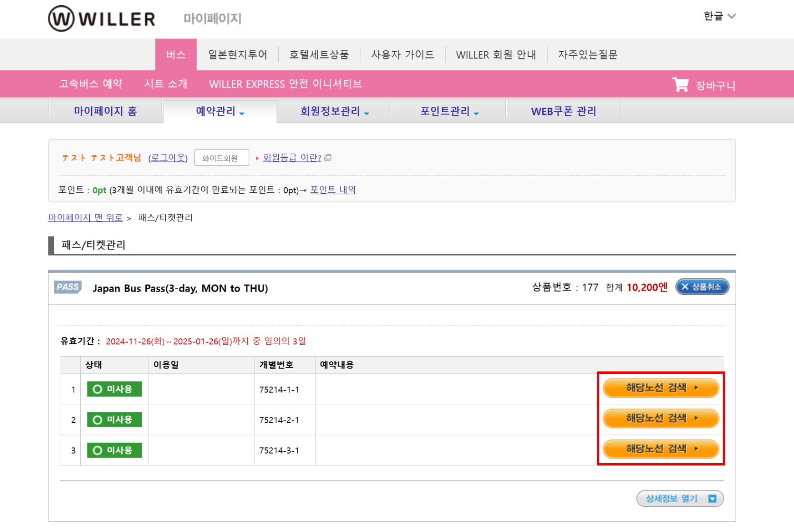Image resolution: width=794 pixels, height=532 pixels.
Task: Click the 개별번호 column header
Action: click(x=276, y=365)
